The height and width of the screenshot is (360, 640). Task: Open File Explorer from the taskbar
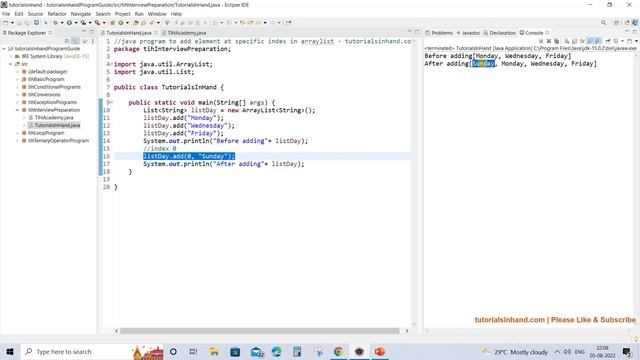(x=214, y=351)
